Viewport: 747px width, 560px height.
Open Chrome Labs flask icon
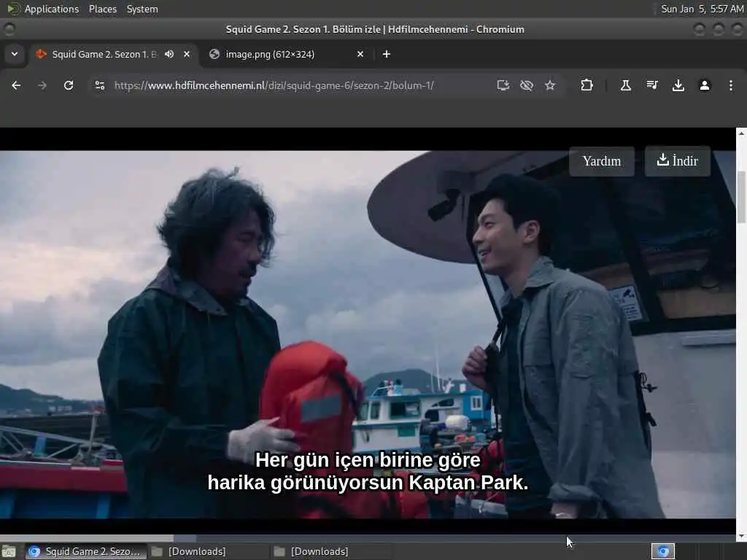[625, 85]
